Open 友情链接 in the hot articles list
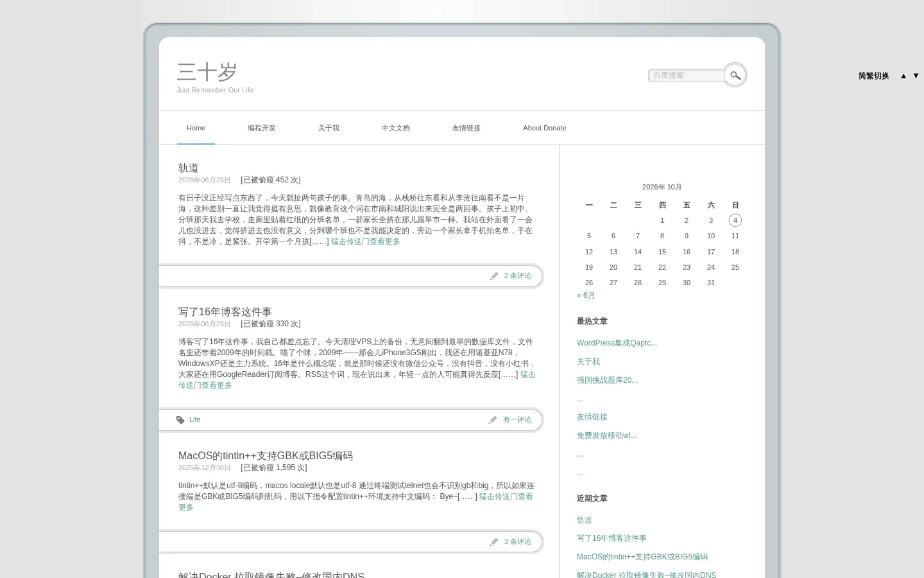 (x=592, y=417)
